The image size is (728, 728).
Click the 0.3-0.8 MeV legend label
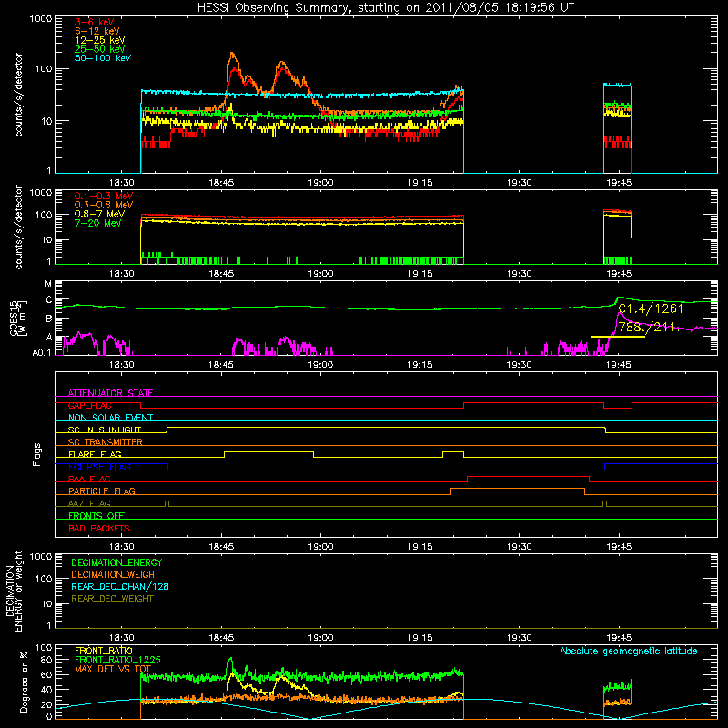(x=104, y=205)
